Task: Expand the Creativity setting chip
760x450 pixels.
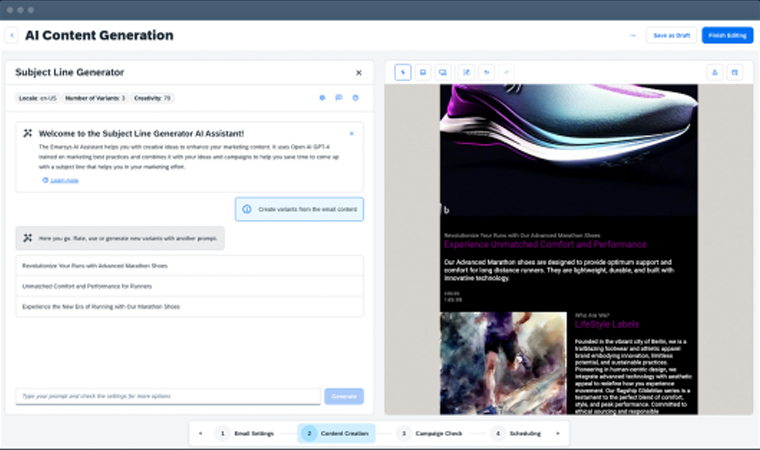Action: pos(153,98)
